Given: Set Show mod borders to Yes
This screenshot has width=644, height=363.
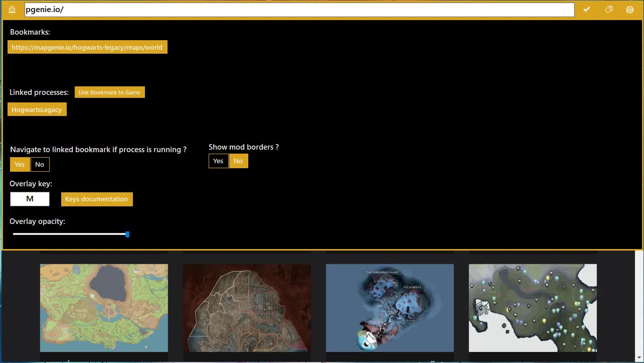Looking at the screenshot, I should 218,161.
